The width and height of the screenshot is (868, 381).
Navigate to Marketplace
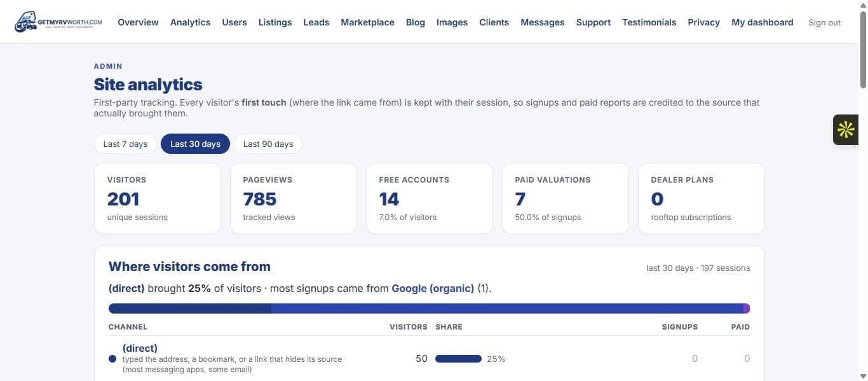pos(367,22)
